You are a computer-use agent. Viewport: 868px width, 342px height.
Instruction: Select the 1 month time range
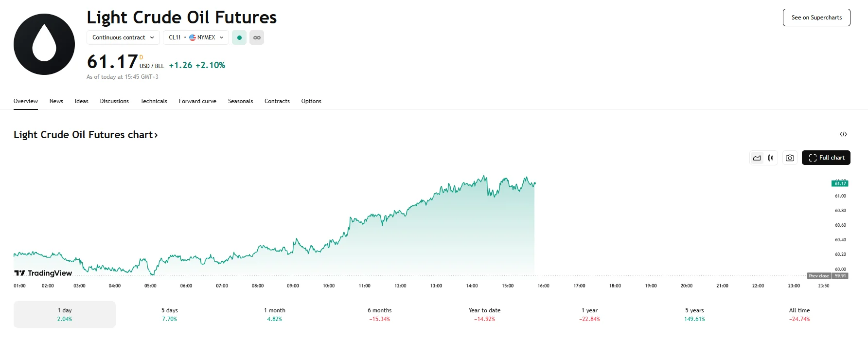[274, 314]
